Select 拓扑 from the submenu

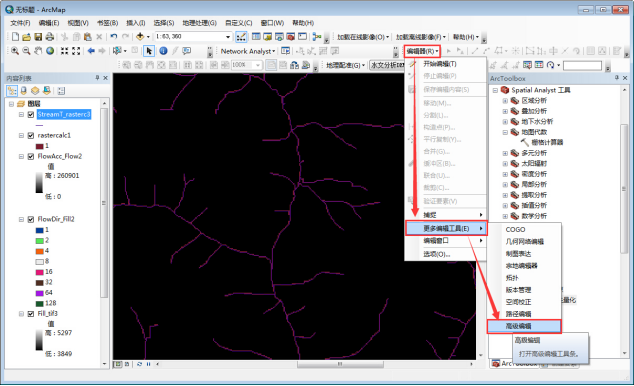[x=524, y=278]
